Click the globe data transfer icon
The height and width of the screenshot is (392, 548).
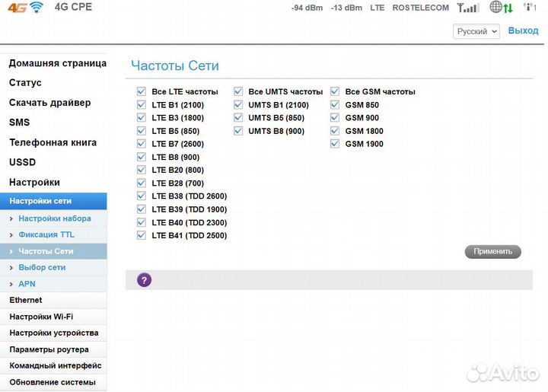(x=501, y=7)
